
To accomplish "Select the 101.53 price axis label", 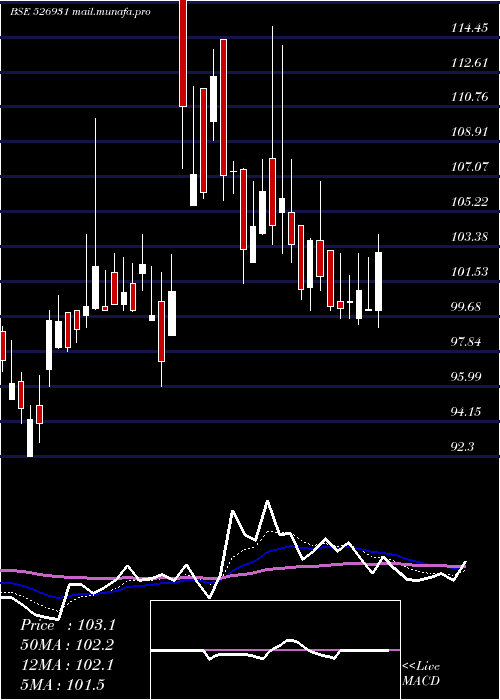I will pos(469,271).
